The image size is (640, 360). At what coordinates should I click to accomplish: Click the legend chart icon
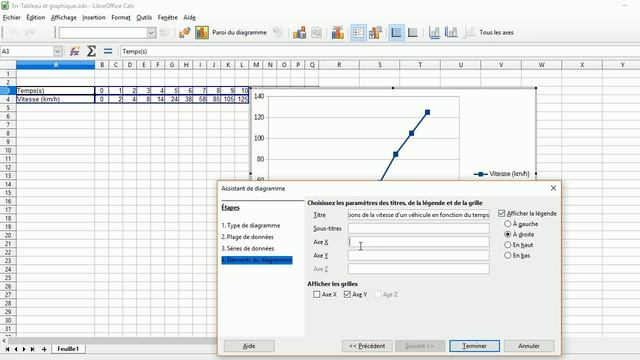click(375, 33)
